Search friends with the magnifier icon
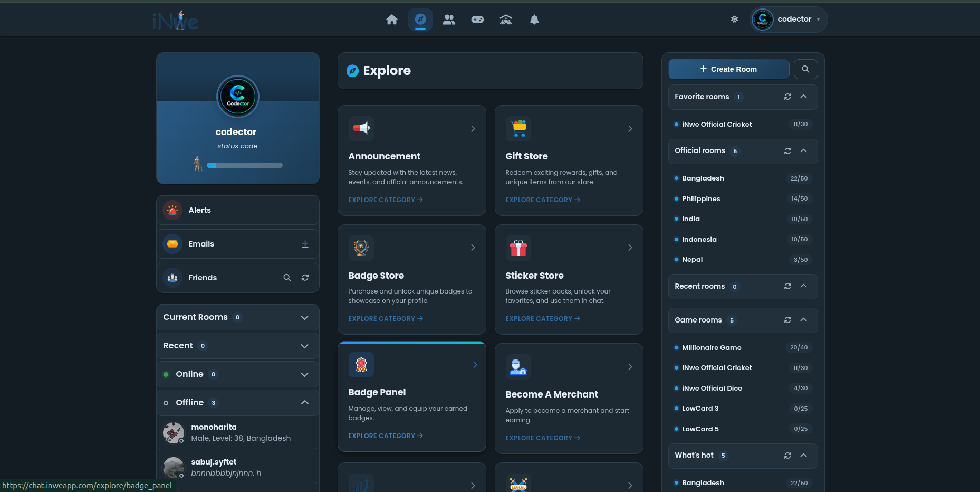Viewport: 980px width, 492px height. (x=287, y=278)
